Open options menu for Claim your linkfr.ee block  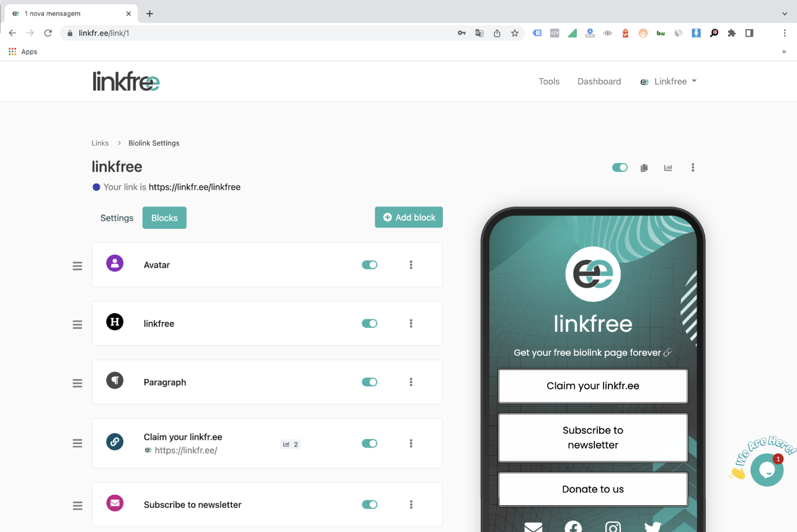(411, 443)
